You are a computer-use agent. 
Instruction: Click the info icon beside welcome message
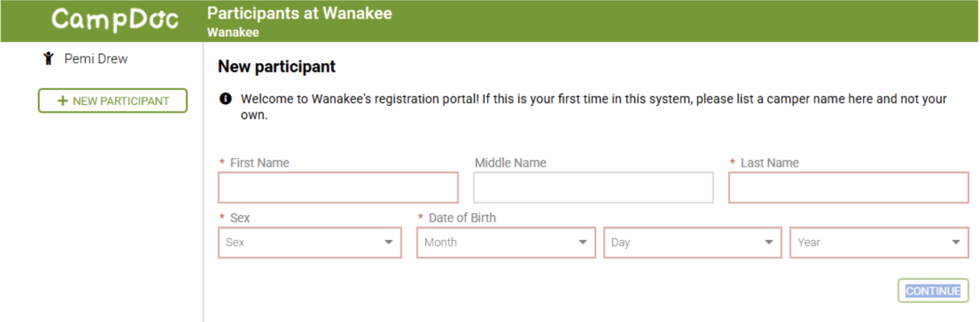[x=225, y=99]
